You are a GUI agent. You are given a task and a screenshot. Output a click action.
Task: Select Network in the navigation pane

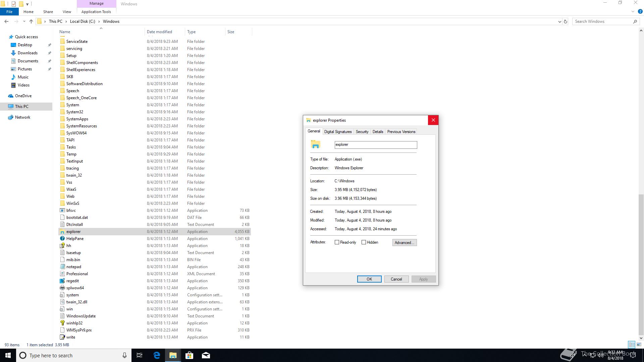[22, 117]
